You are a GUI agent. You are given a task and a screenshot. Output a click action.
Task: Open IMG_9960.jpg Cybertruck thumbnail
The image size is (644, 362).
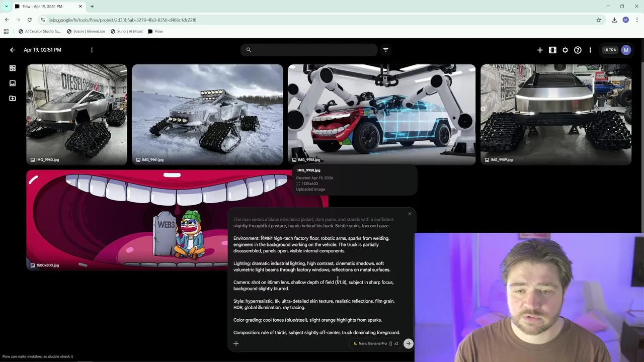click(x=77, y=114)
